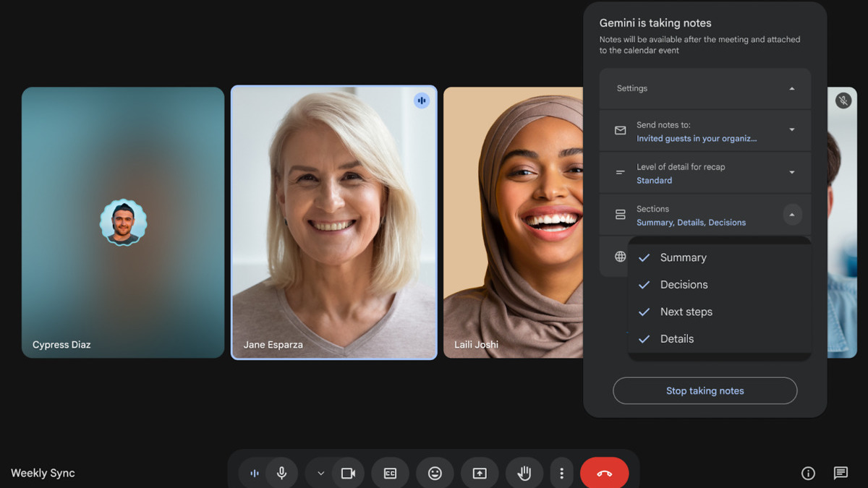
Task: Show meeting details via the info icon
Action: [x=808, y=473]
